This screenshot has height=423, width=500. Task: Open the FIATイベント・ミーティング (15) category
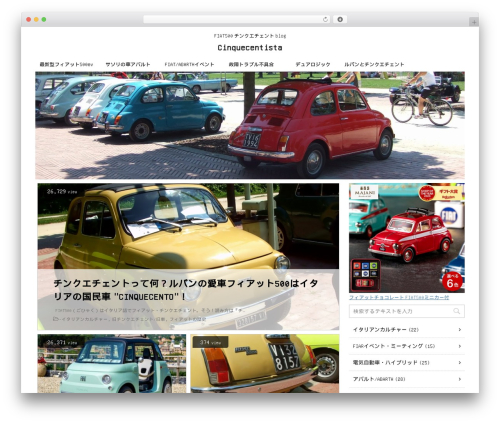(x=407, y=346)
